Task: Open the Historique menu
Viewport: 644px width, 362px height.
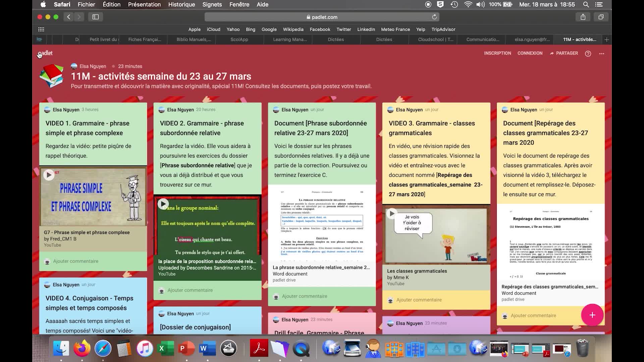Action: pyautogui.click(x=181, y=4)
